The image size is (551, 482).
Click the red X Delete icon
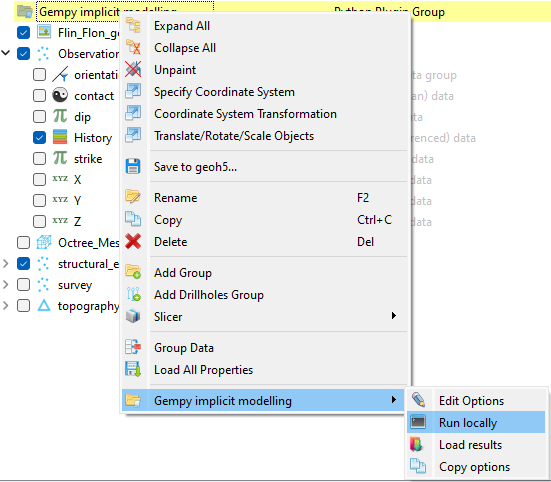[133, 241]
